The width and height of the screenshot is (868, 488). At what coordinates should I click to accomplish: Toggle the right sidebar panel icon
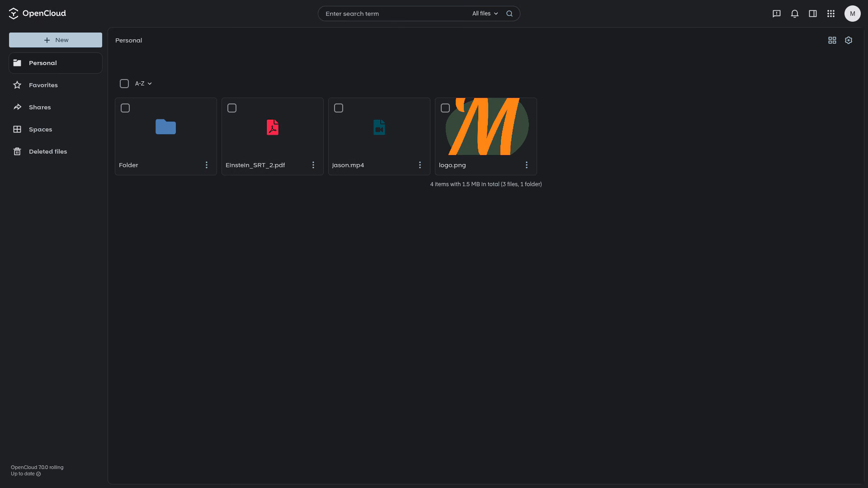[813, 14]
